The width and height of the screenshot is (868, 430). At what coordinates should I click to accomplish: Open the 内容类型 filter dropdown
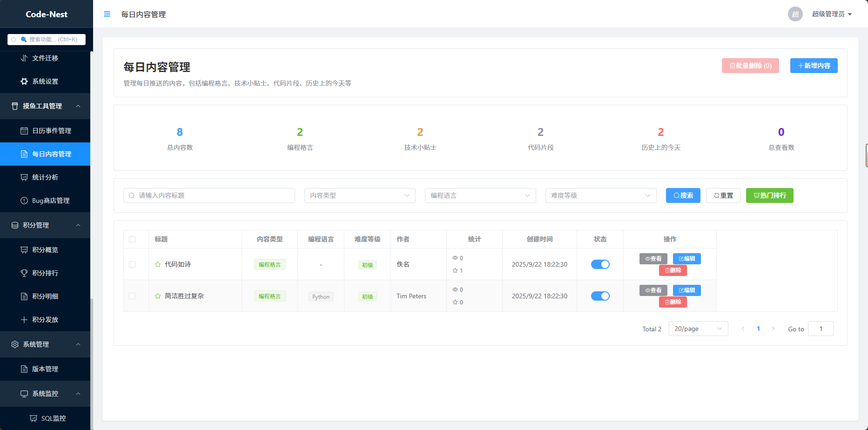(x=359, y=195)
